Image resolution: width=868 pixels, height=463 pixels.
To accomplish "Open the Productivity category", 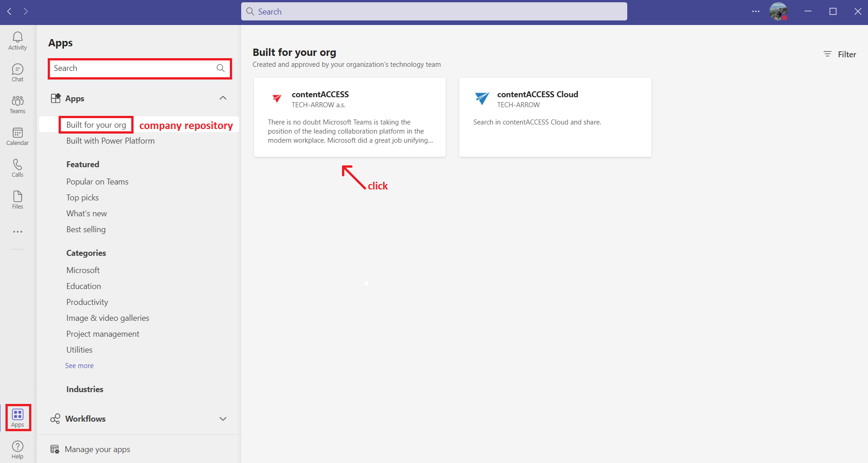I will coord(87,302).
